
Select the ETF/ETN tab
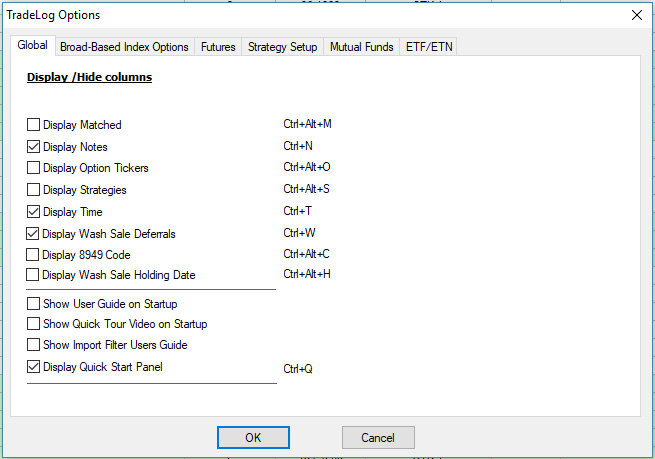click(x=429, y=47)
